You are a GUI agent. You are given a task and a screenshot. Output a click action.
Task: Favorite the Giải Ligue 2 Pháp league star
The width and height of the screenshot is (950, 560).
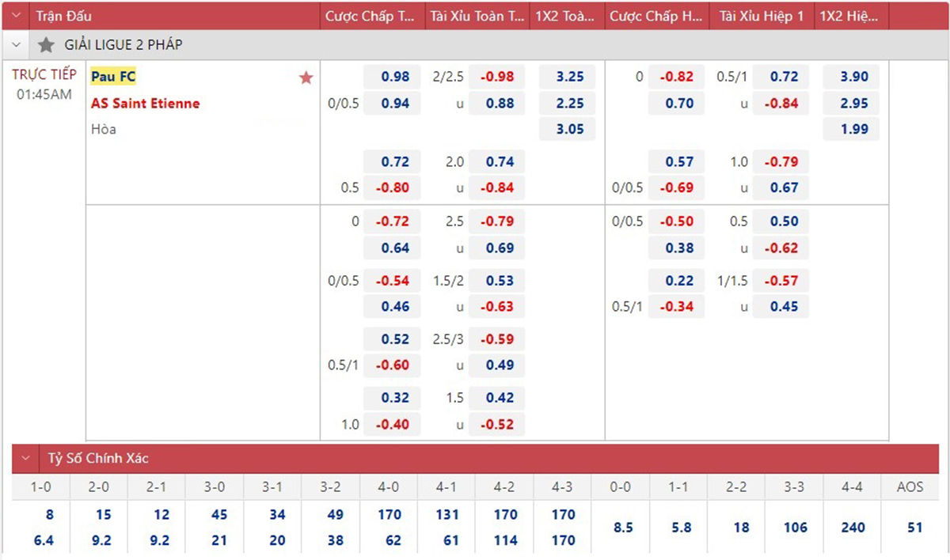click(46, 45)
